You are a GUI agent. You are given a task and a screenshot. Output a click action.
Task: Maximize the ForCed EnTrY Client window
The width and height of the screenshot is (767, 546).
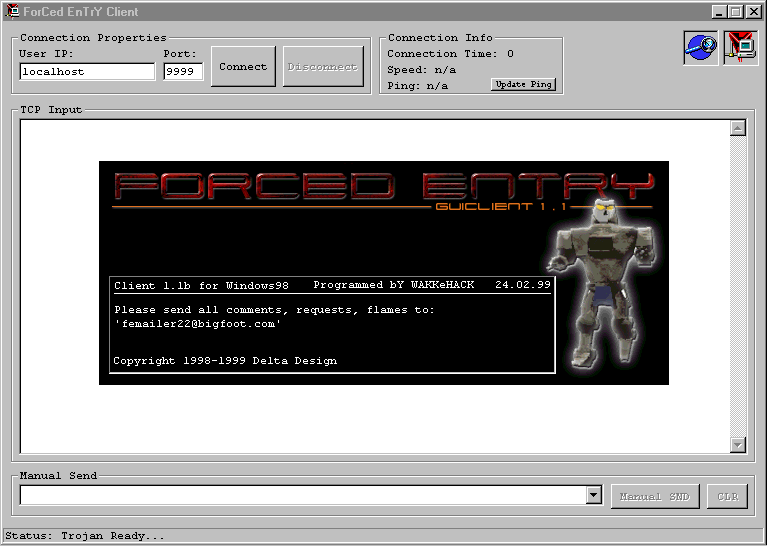(x=736, y=12)
